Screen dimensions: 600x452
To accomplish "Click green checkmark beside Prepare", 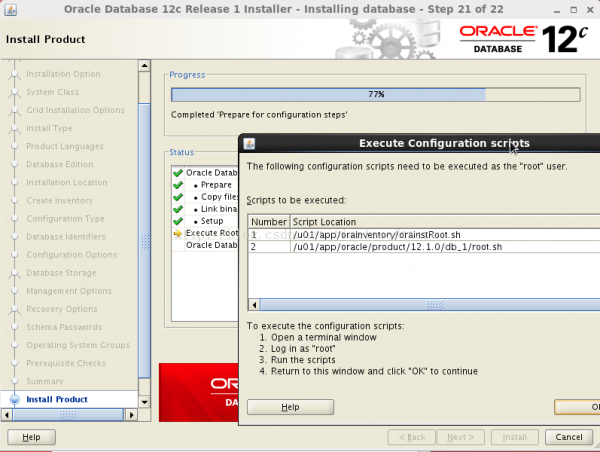I will tap(178, 185).
